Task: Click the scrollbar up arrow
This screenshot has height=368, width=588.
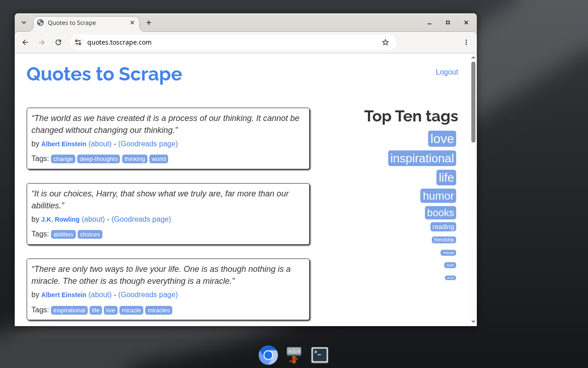Action: (x=473, y=57)
